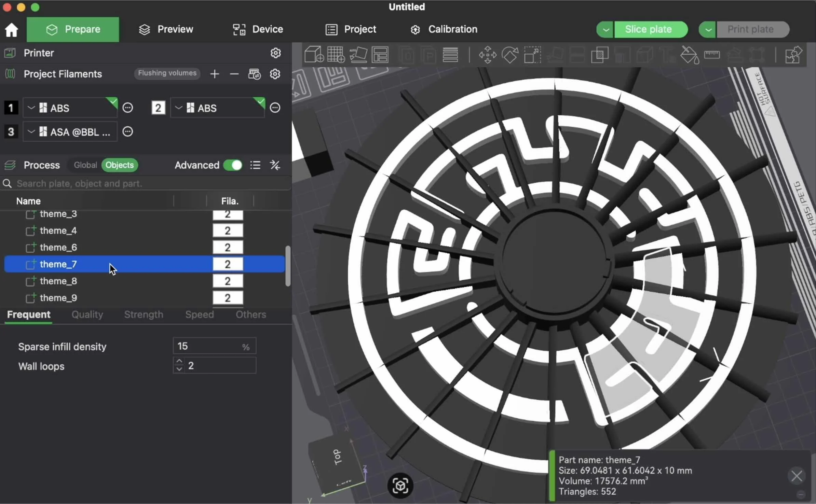The height and width of the screenshot is (504, 816).
Task: Run Auto Orient on the model
Action: coord(358,55)
